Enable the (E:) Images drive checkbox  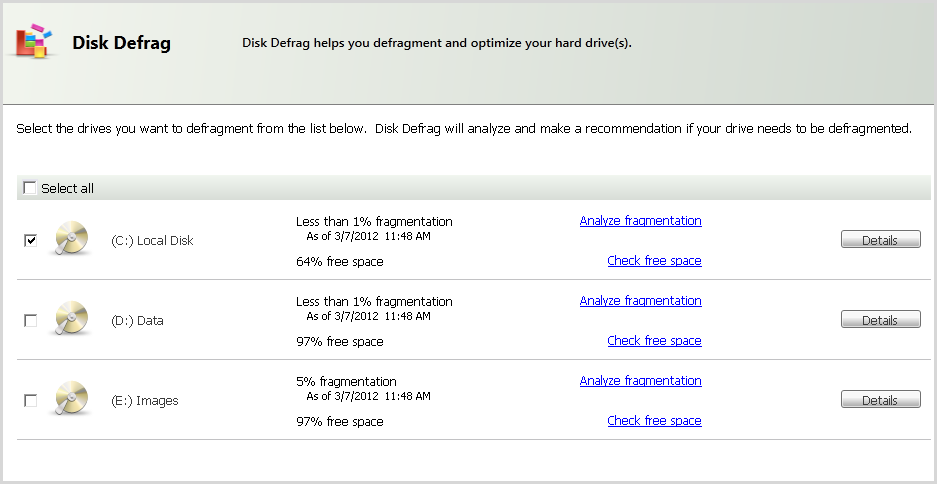[x=30, y=401]
